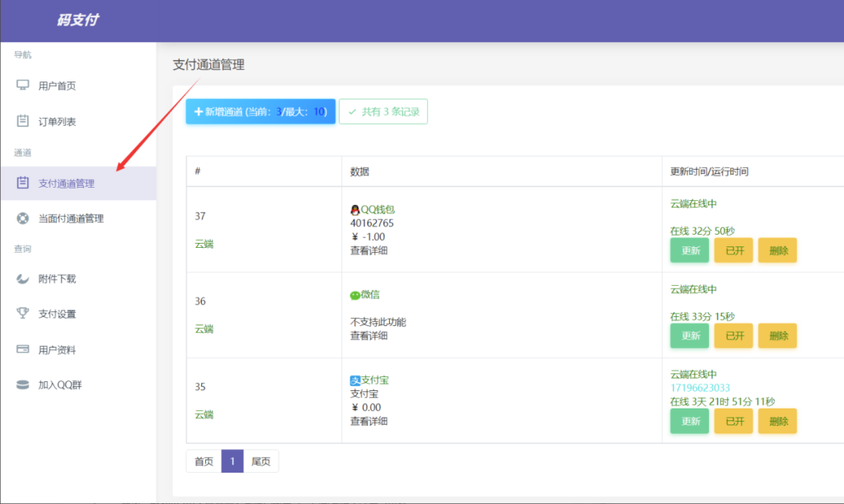Click the WeChat icon in row 36

click(354, 295)
